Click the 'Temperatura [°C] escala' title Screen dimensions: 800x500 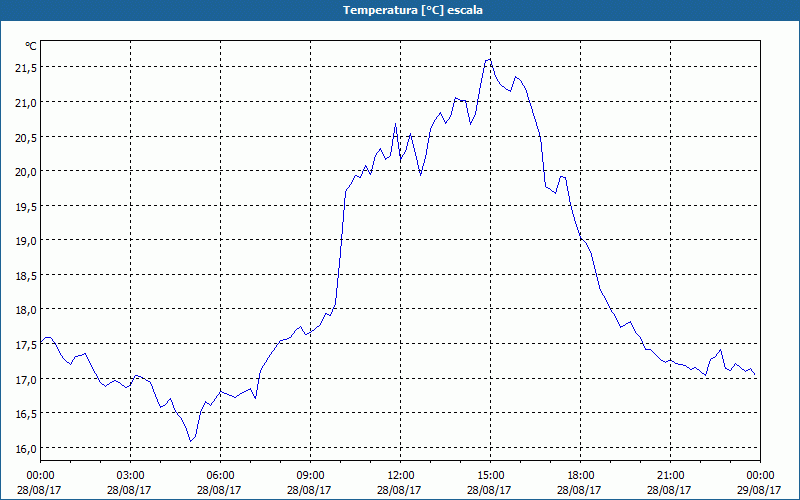click(413, 10)
